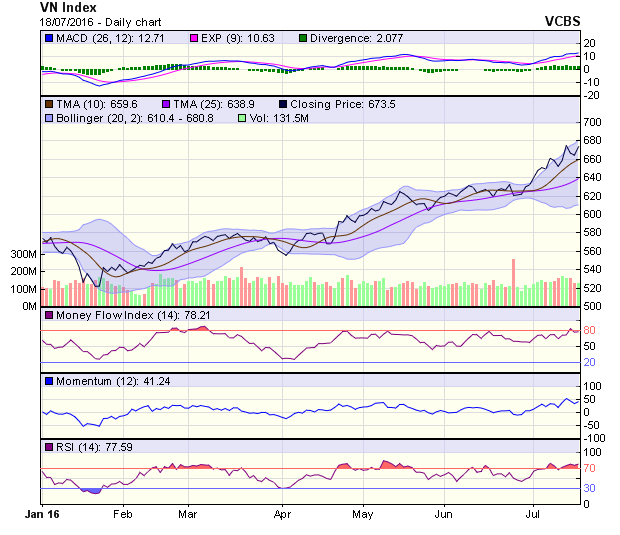
Task: Click the green Divergence legend swatch
Action: [x=302, y=38]
